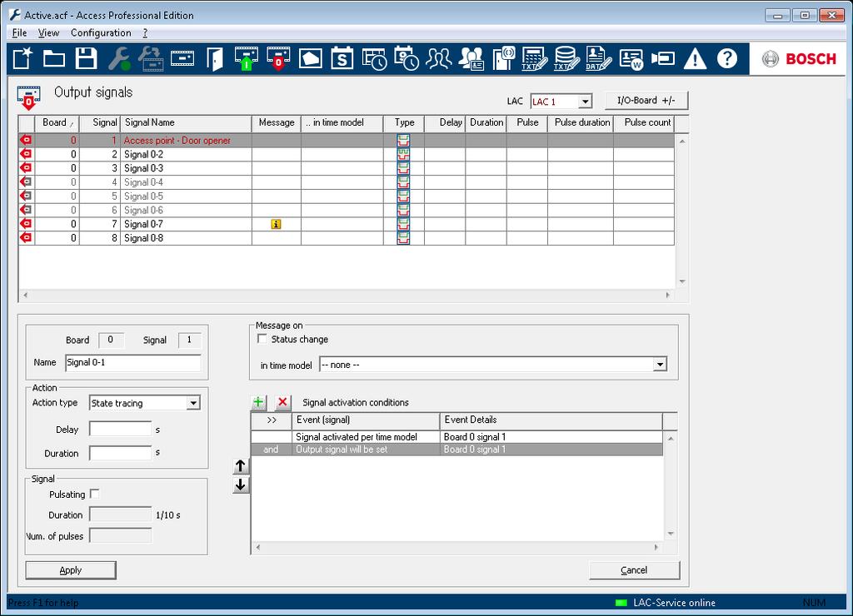Select Output signal will be set condition

click(456, 450)
